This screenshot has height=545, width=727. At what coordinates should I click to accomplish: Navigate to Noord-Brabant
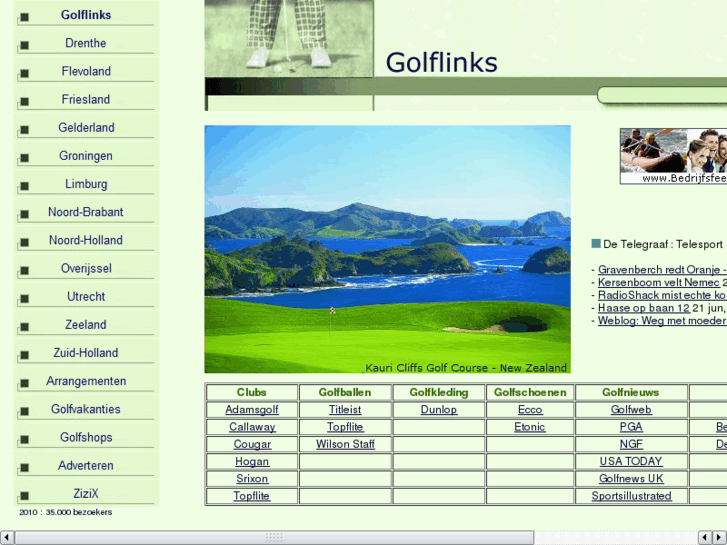click(86, 212)
